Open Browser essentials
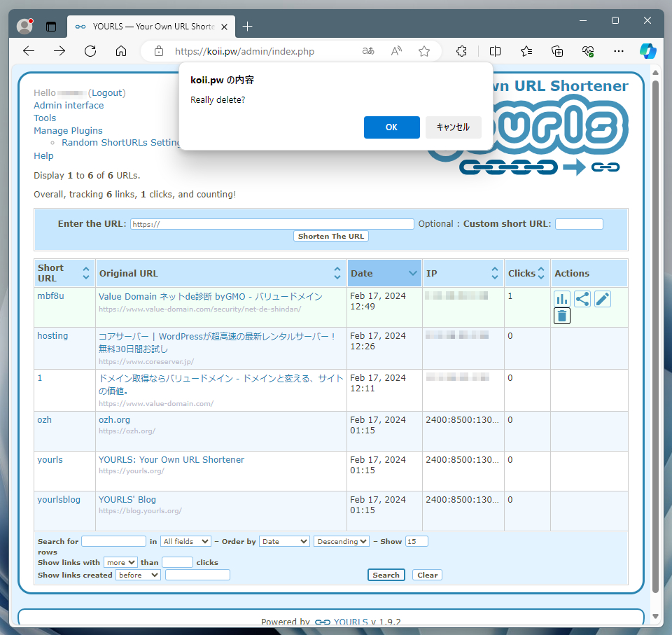The height and width of the screenshot is (635, 672). [x=588, y=51]
